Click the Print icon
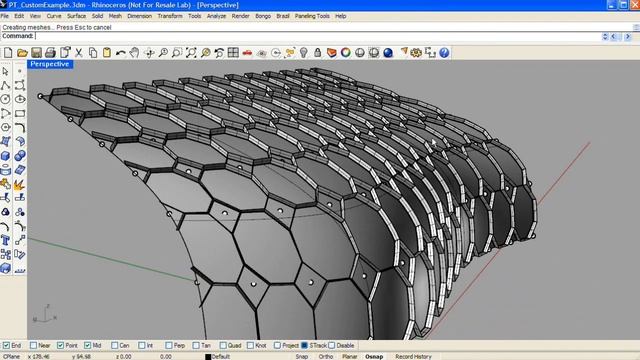The height and width of the screenshot is (360, 640). click(x=50, y=53)
